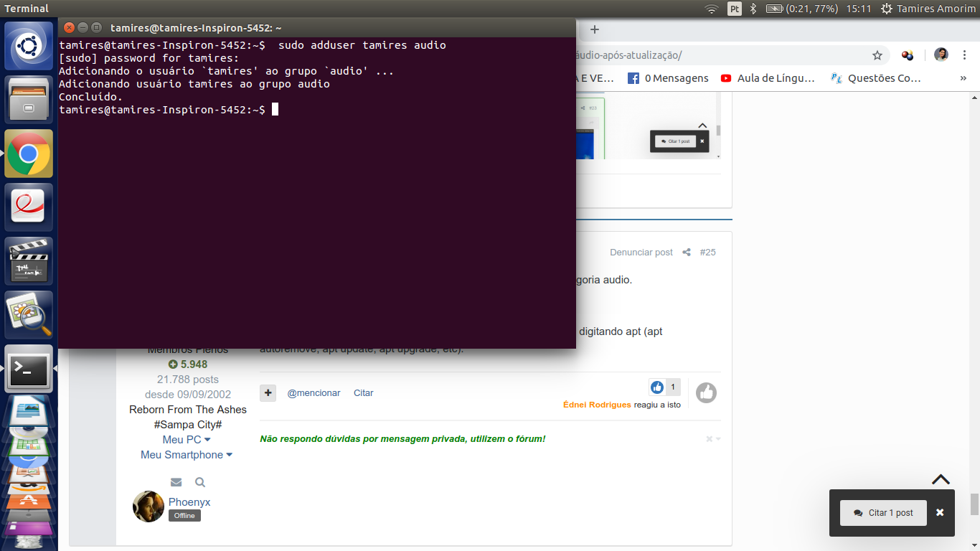Open the 'Aula de Língu...' YouTube bookmark
The height and width of the screenshot is (551, 980).
click(x=768, y=78)
